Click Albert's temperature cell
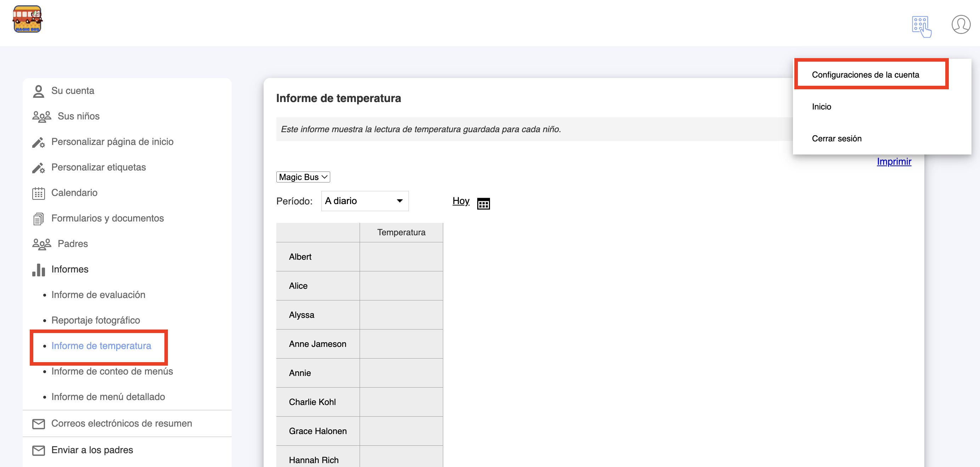The height and width of the screenshot is (467, 980). tap(401, 257)
